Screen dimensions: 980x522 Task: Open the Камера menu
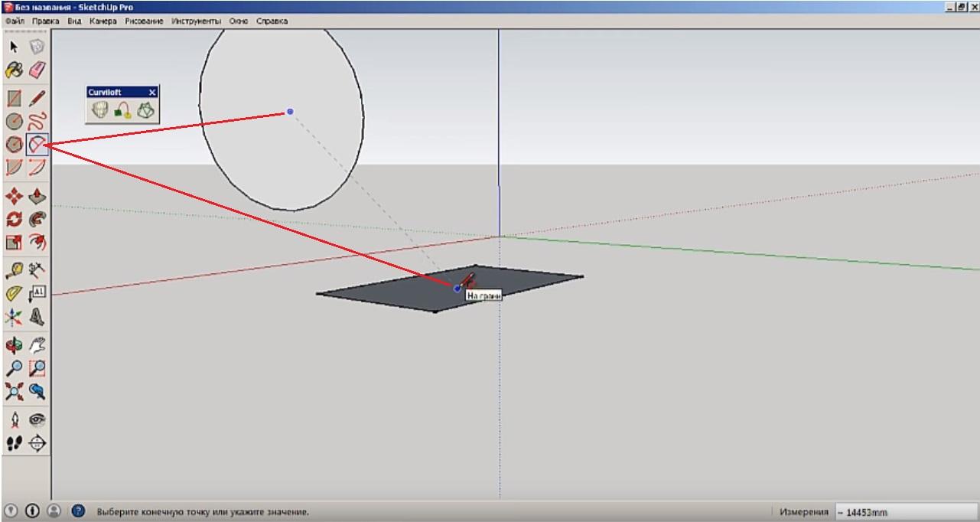tap(103, 21)
